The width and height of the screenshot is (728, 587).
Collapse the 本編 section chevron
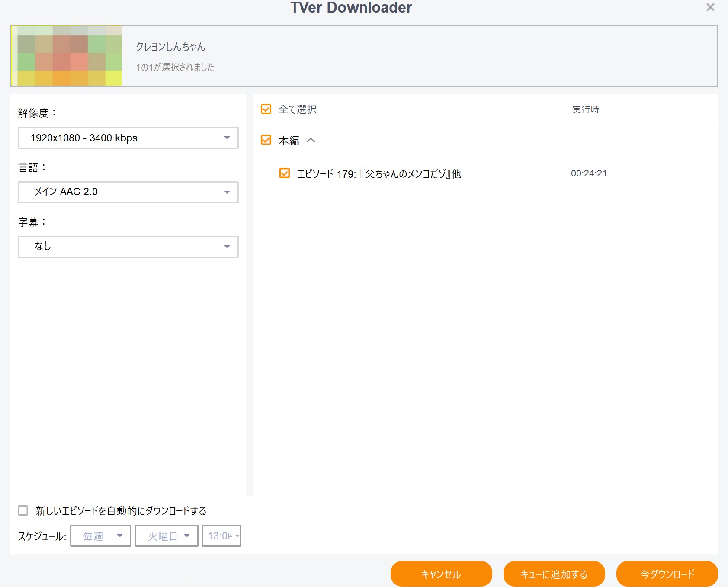311,140
